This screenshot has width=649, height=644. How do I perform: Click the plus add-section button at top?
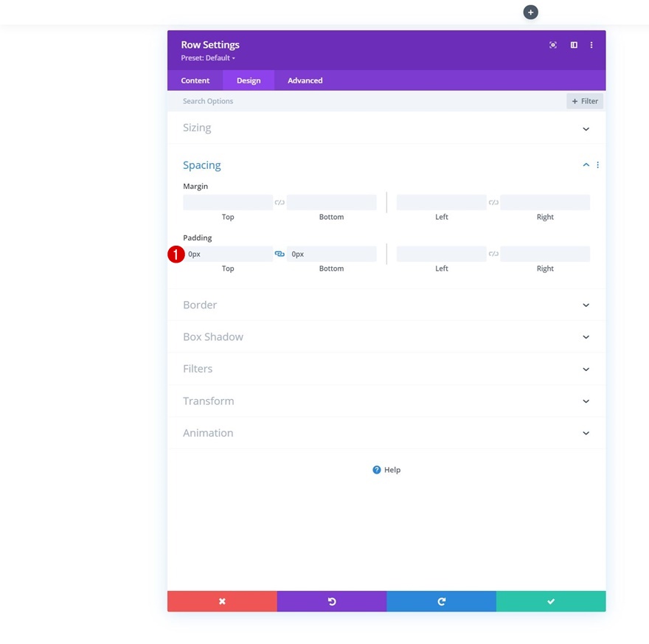[530, 12]
